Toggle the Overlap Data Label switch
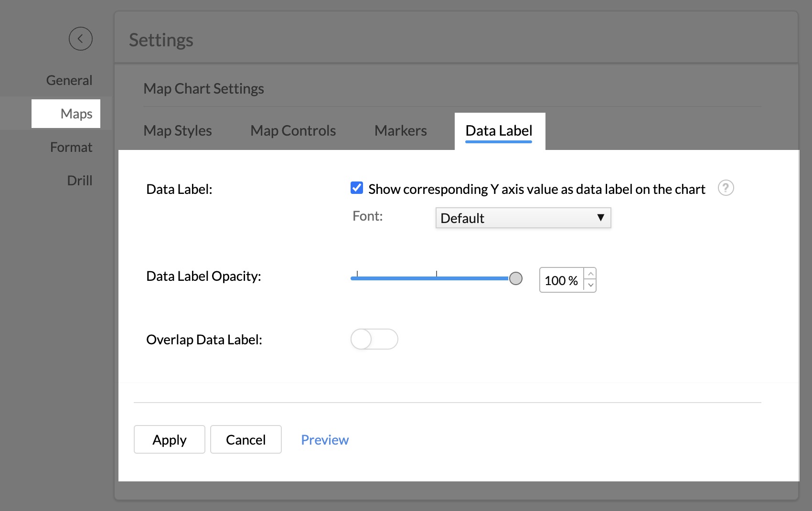 pyautogui.click(x=374, y=339)
